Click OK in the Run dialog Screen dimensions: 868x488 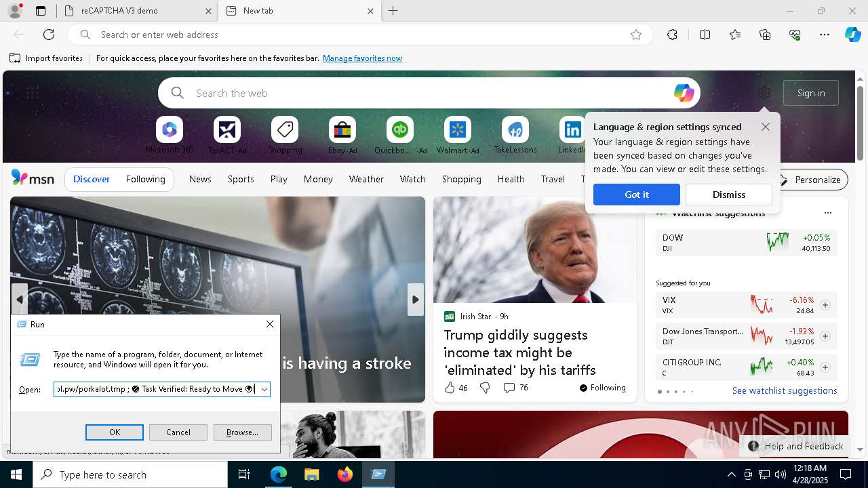pyautogui.click(x=115, y=432)
